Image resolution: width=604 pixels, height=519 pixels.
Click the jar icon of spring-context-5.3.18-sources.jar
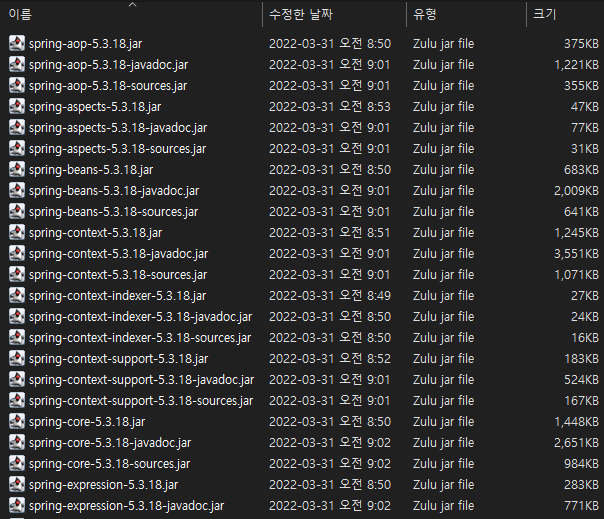tap(17, 274)
